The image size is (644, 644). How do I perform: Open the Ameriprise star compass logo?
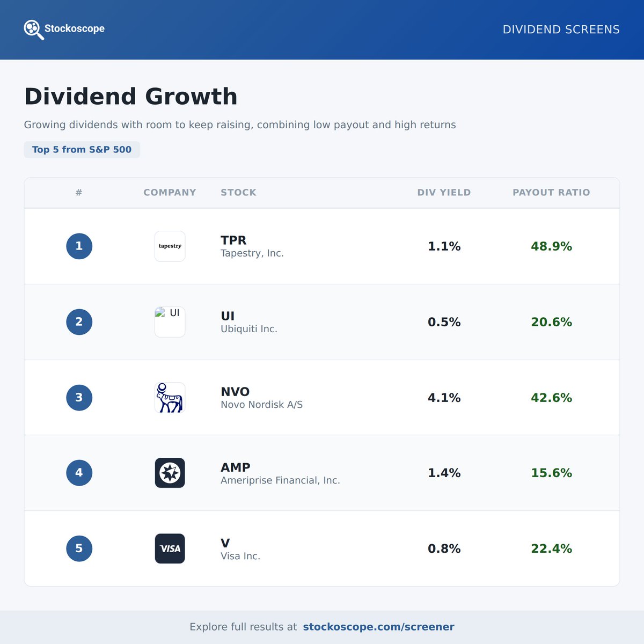(170, 473)
